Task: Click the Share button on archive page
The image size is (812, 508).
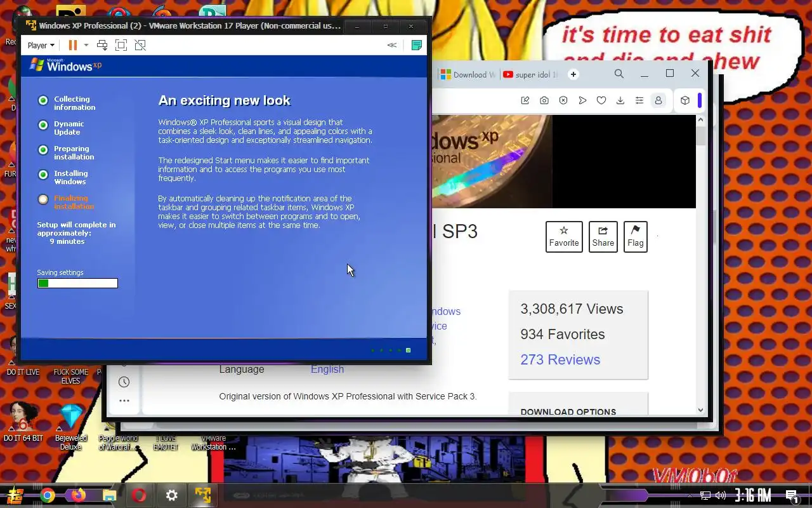Action: pos(603,236)
